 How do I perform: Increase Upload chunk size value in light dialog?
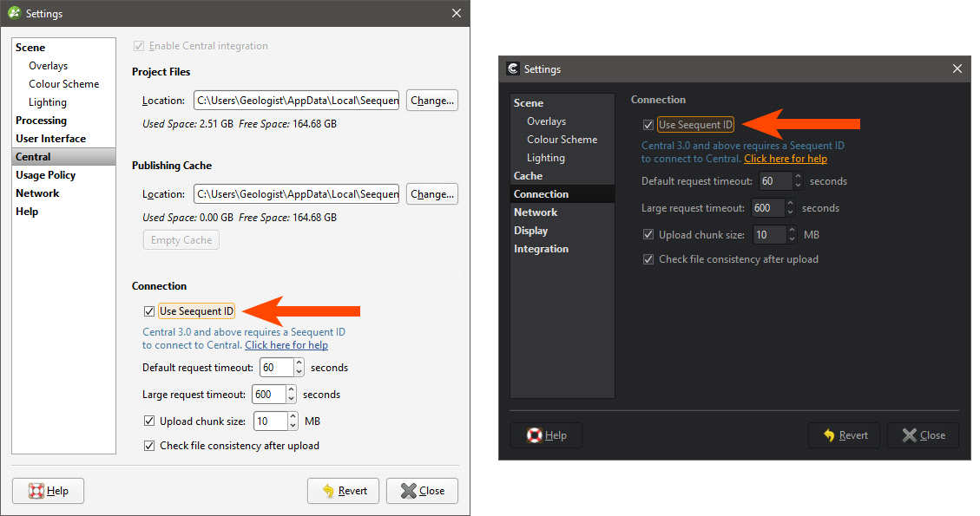291,417
